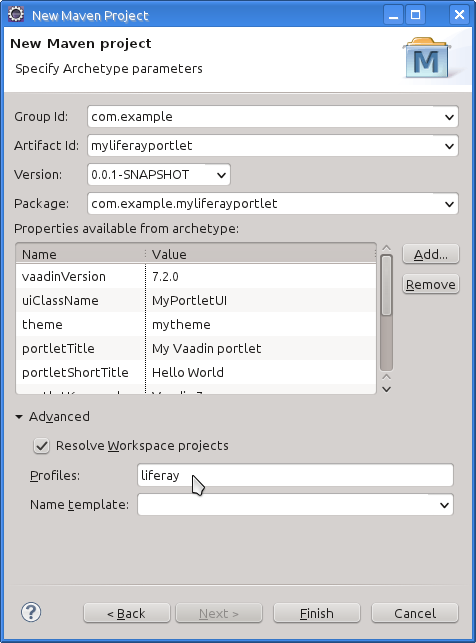This screenshot has height=643, width=476.
Task: Open the Artifact Id dropdown arrow
Action: click(449, 146)
